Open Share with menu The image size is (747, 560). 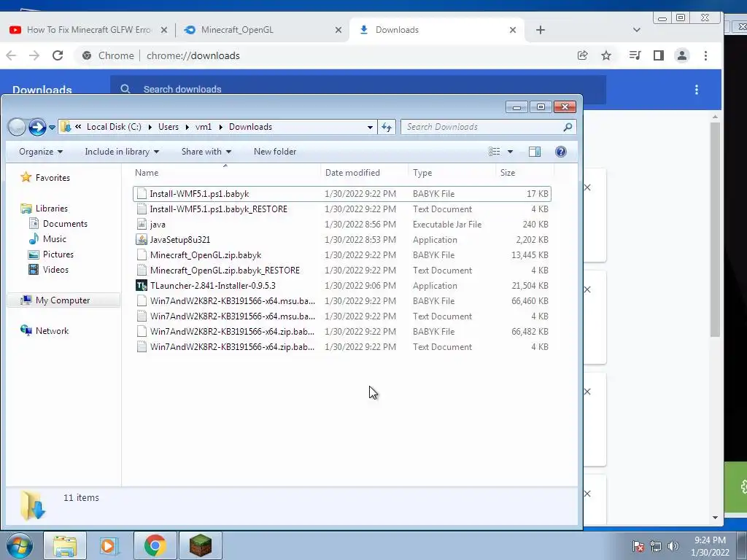coord(206,152)
